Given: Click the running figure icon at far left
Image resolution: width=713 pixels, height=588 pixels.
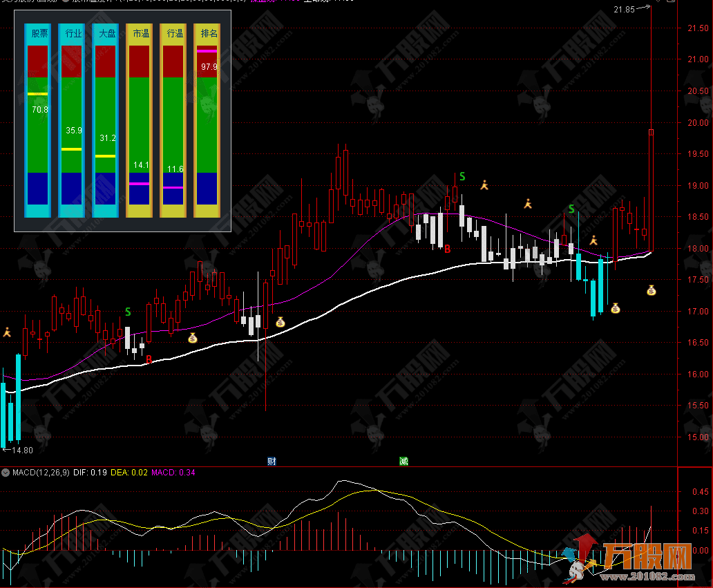Looking at the screenshot, I should (7, 332).
